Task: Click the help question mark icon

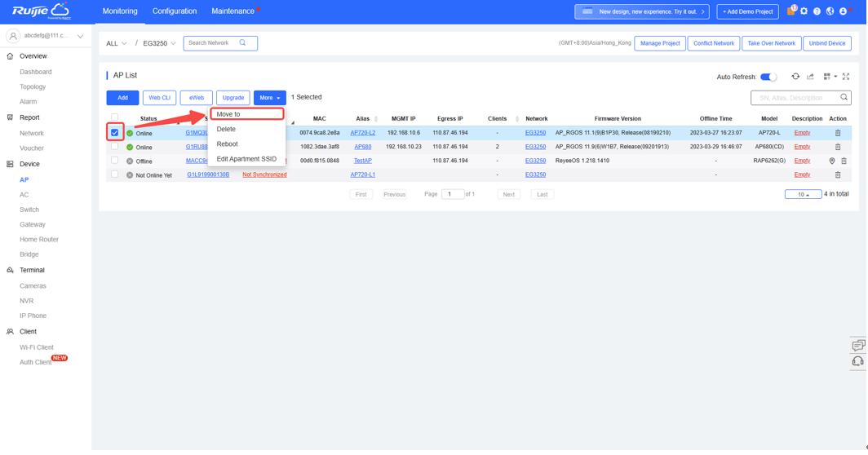Action: click(818, 11)
